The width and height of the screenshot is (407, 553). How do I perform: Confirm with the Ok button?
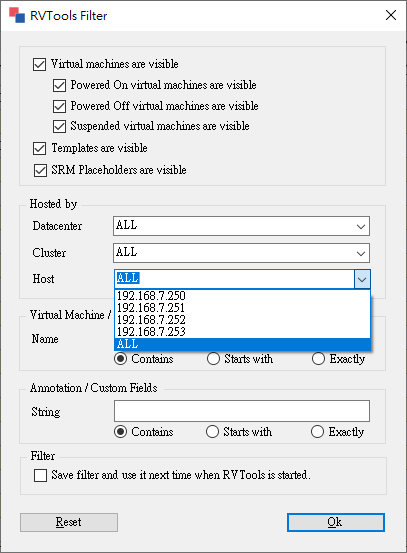click(335, 522)
